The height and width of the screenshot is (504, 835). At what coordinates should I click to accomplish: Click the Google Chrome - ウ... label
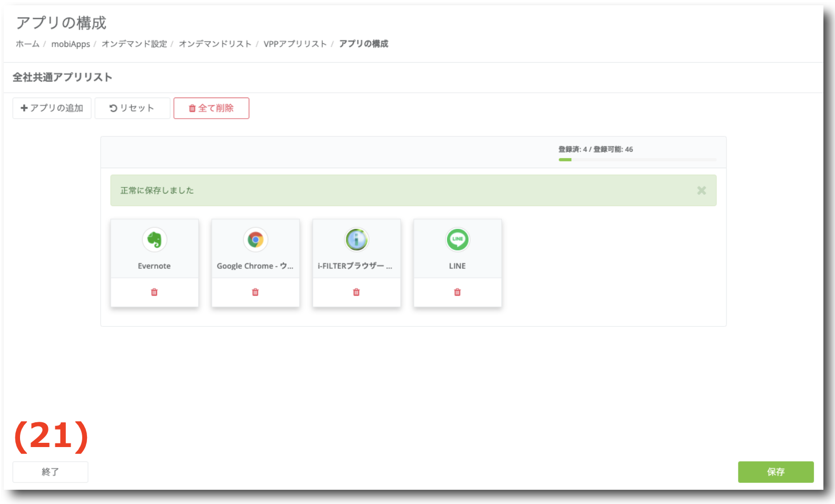point(255,266)
